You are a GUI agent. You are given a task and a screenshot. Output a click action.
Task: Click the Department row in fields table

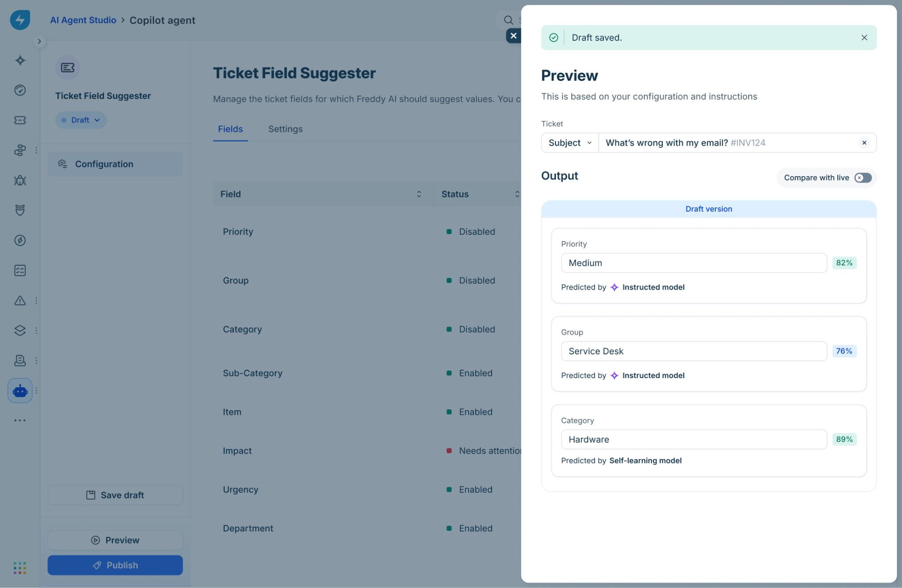(367, 528)
